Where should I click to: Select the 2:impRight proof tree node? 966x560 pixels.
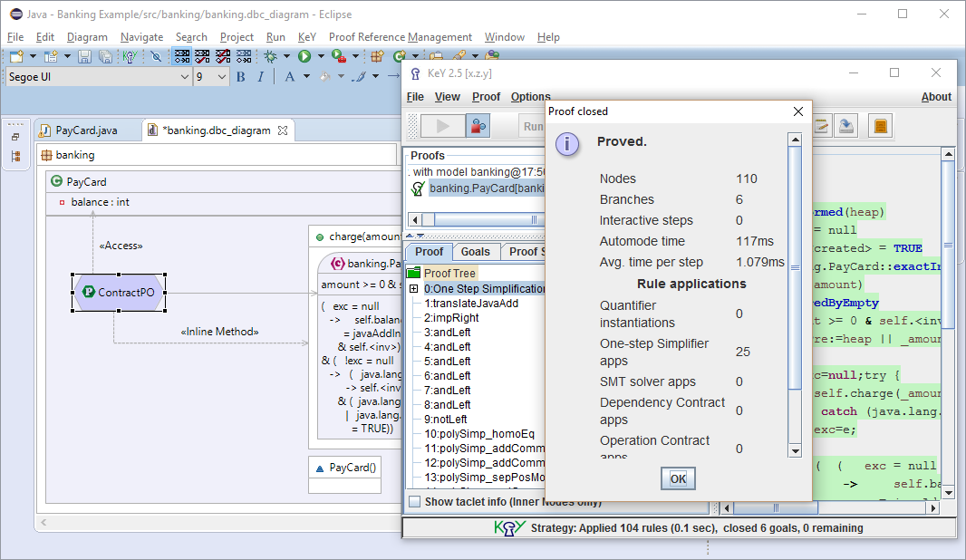(451, 318)
